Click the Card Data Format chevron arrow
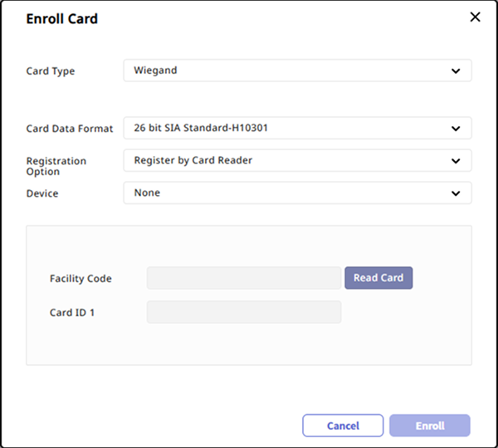 456,129
